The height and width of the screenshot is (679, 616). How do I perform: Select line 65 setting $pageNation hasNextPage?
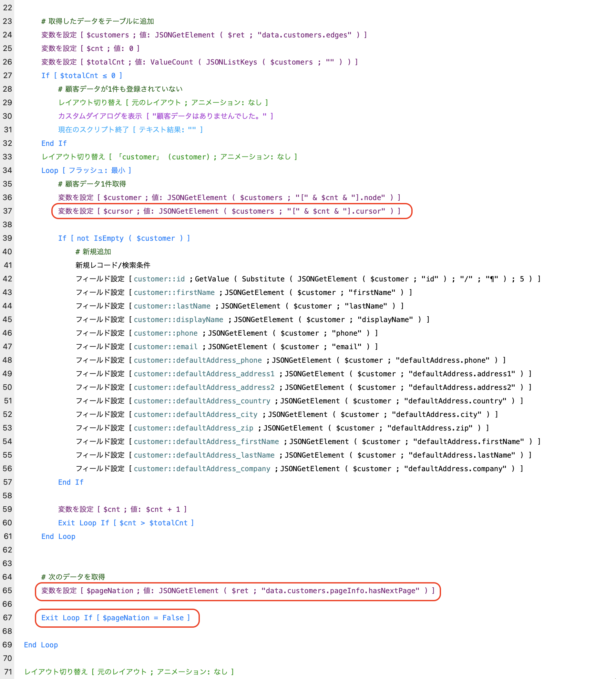pos(238,591)
